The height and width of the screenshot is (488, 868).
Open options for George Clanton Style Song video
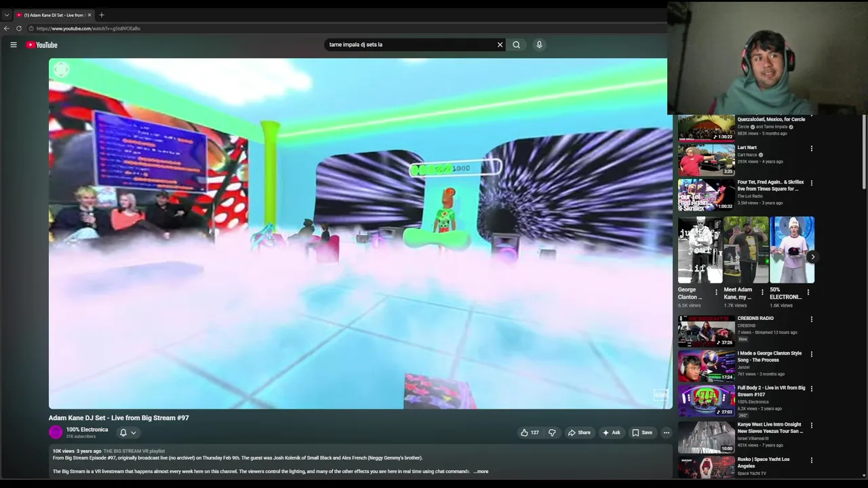coord(812,354)
